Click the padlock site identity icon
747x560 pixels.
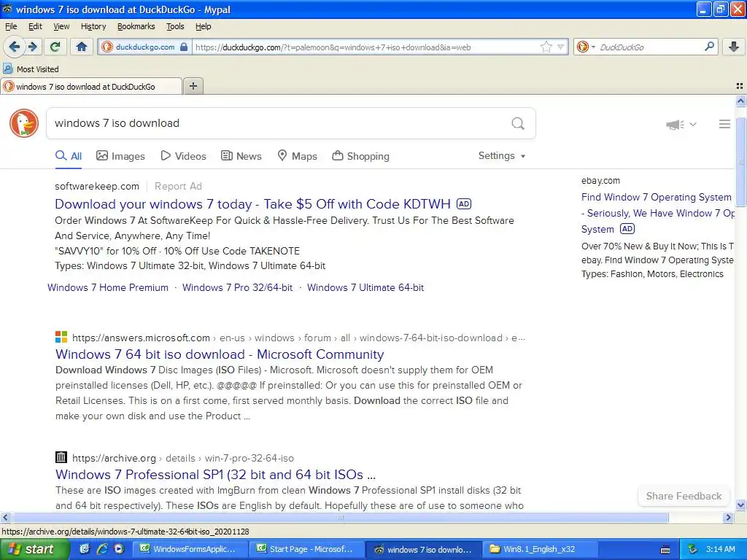tap(184, 47)
